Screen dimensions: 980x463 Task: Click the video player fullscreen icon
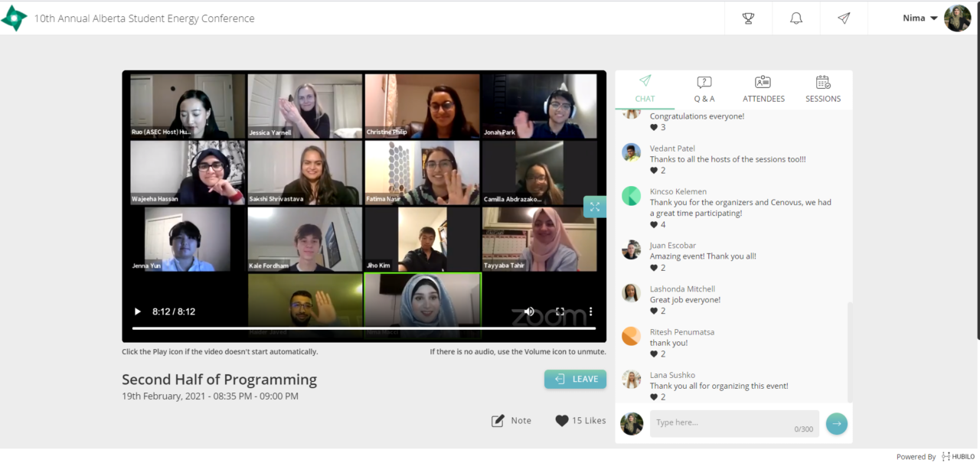pos(560,311)
